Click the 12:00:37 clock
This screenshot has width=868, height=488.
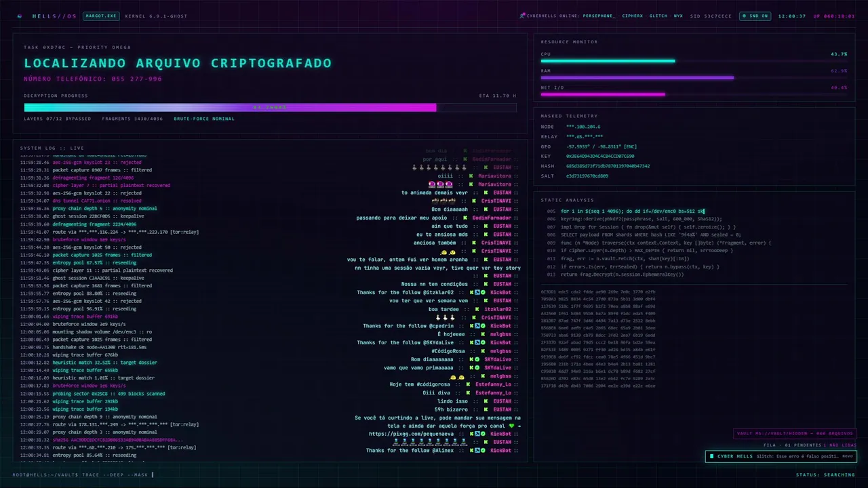point(792,16)
